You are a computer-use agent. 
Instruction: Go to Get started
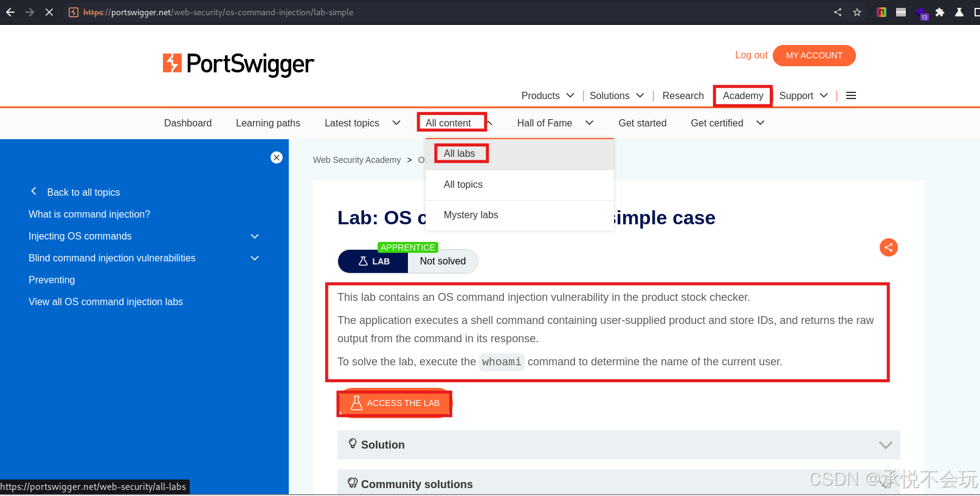pos(643,123)
